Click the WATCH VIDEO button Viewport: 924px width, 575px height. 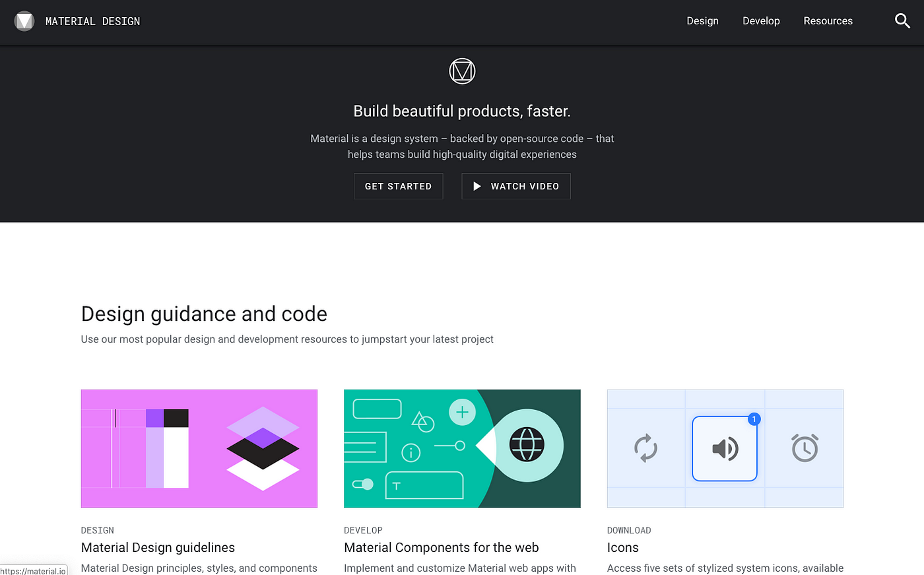coord(515,186)
